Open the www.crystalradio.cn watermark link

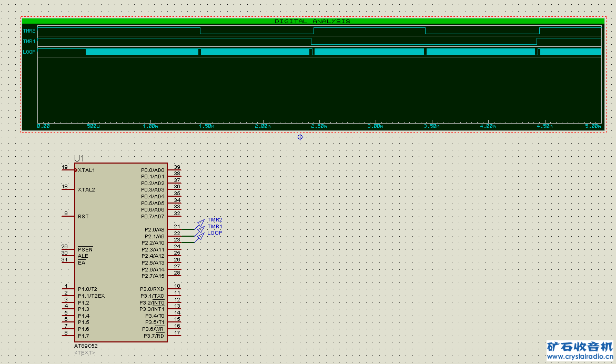point(579,357)
